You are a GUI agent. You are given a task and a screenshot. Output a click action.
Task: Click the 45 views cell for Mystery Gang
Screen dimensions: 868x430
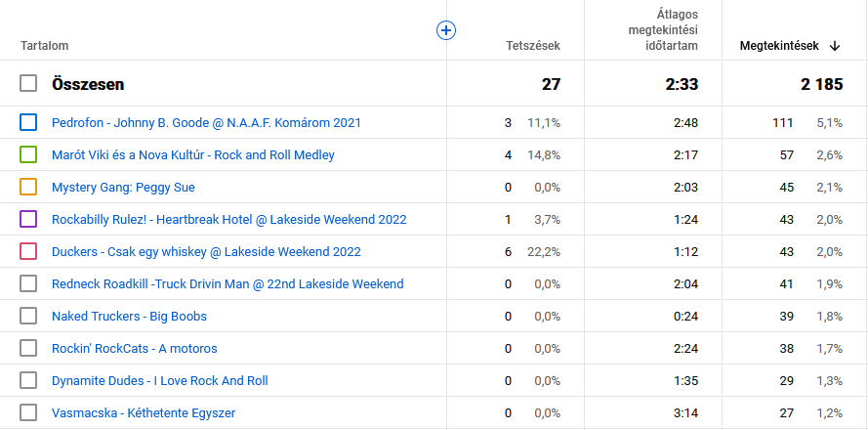[786, 188]
